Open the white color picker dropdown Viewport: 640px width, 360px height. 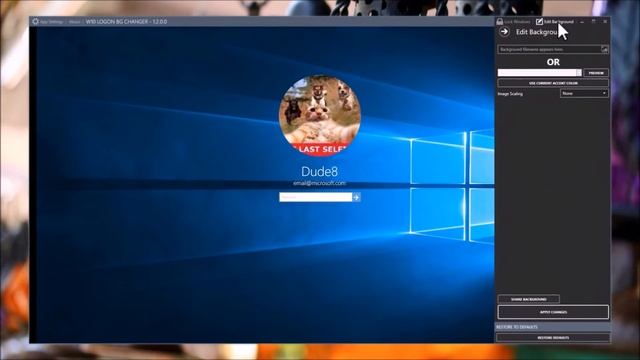539,73
